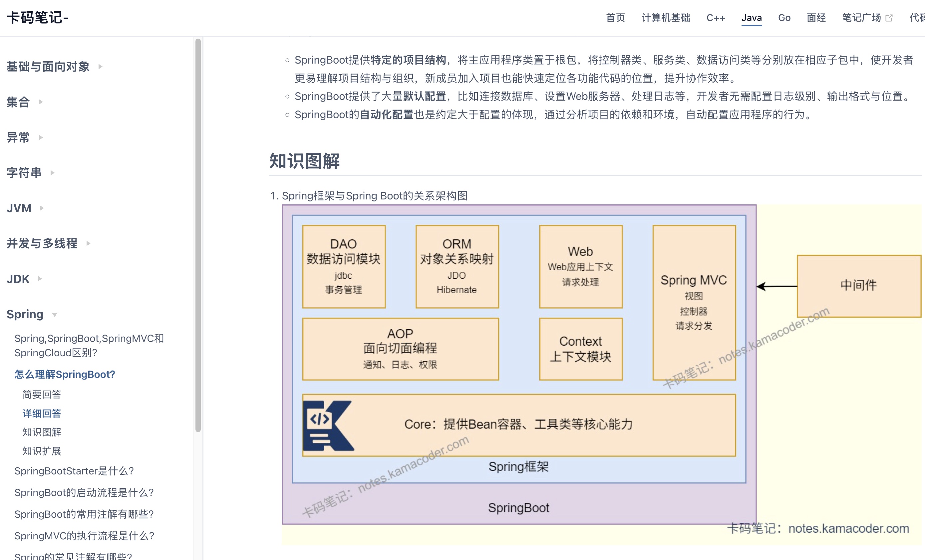Expand the 字符串 section arrow

tap(52, 173)
